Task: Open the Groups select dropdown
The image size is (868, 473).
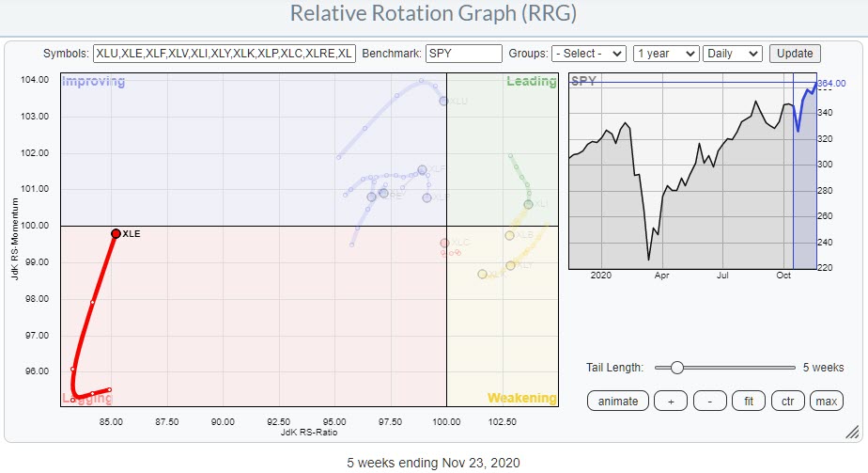Action: click(x=589, y=54)
